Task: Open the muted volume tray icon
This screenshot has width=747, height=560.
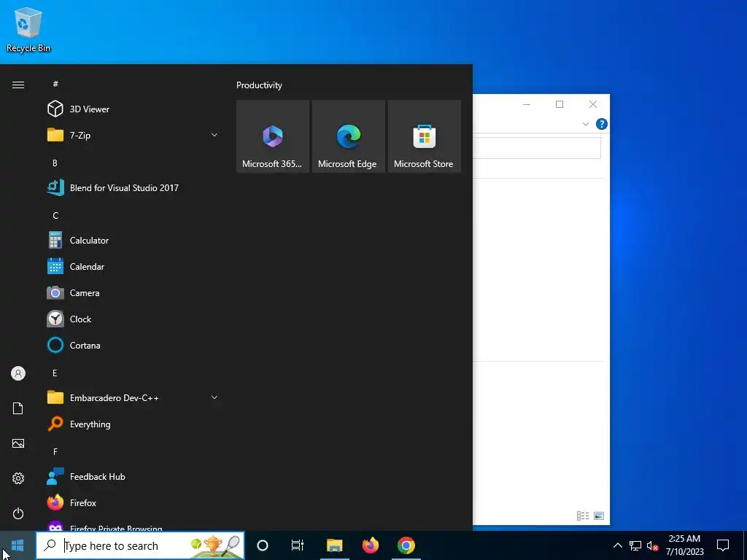Action: point(652,545)
